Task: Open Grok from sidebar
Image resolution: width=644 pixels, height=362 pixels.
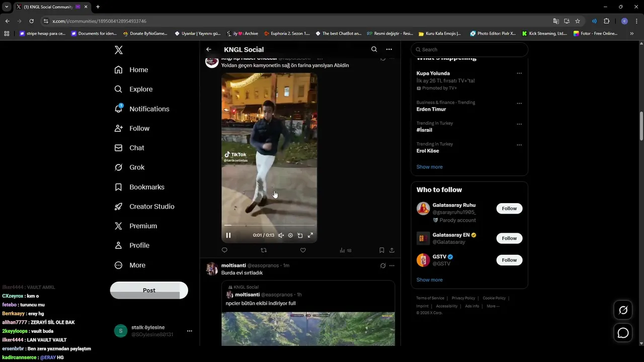Action: (x=129, y=167)
